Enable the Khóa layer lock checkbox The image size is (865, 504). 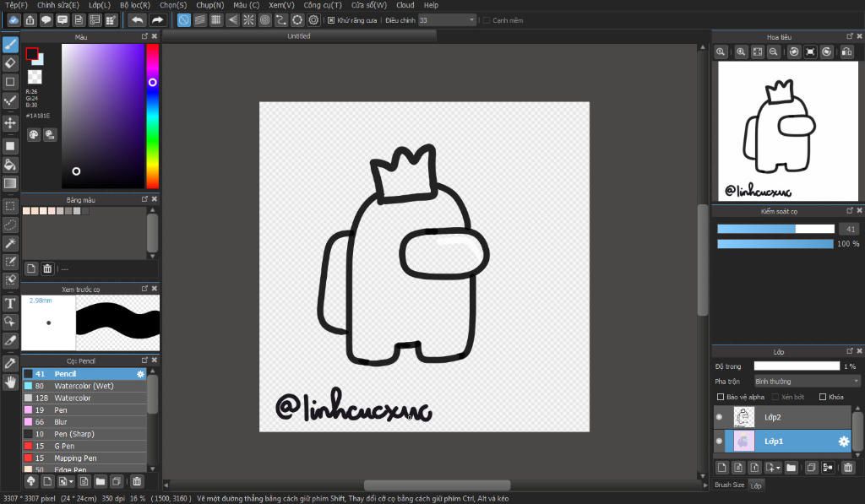coord(823,397)
